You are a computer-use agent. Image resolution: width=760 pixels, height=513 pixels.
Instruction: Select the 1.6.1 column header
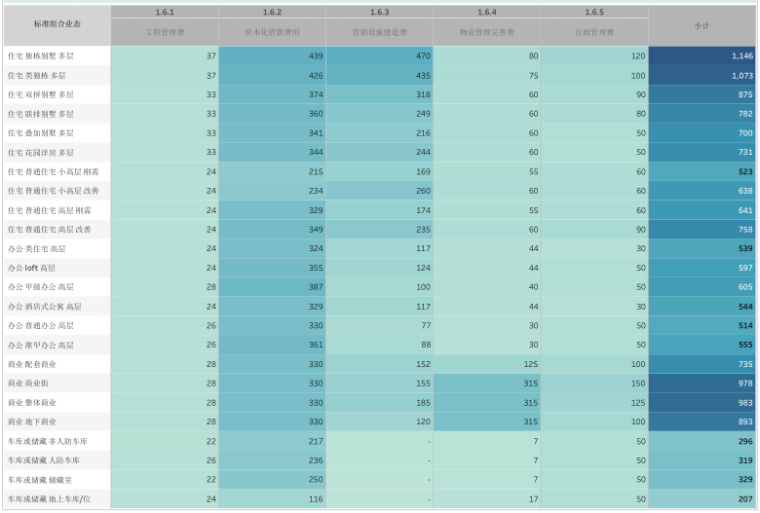[x=164, y=12]
